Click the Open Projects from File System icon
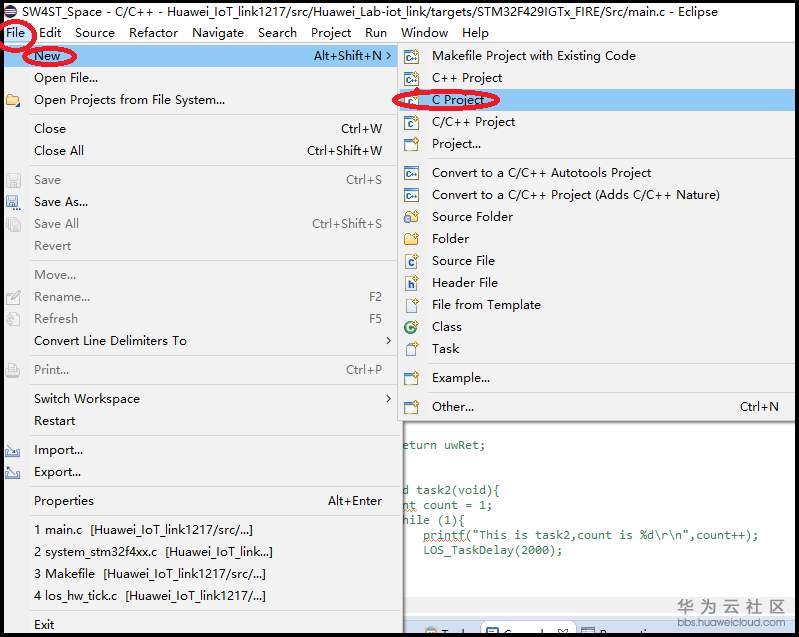The width and height of the screenshot is (799, 637). click(13, 100)
